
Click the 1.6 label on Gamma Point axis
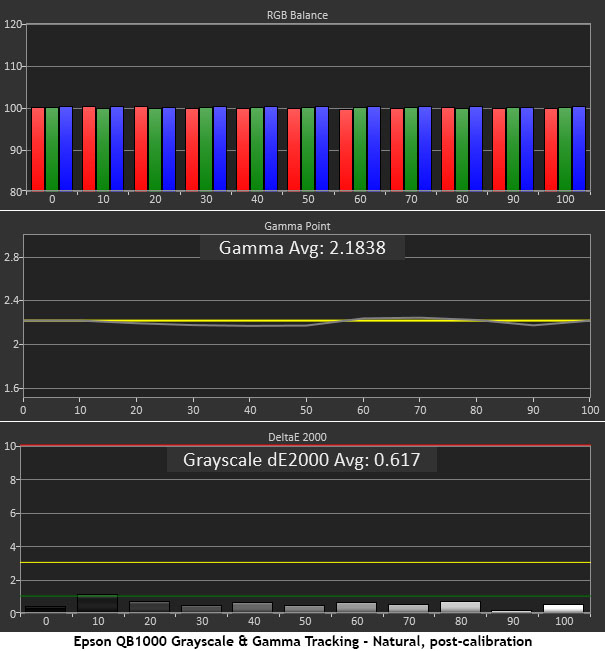tap(12, 388)
